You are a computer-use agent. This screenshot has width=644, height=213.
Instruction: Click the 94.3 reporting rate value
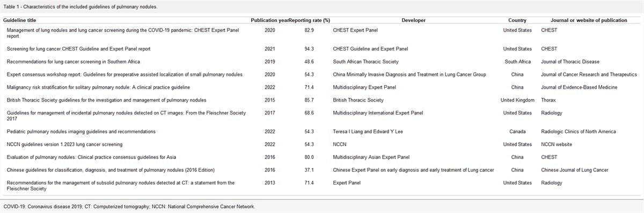[x=309, y=48]
